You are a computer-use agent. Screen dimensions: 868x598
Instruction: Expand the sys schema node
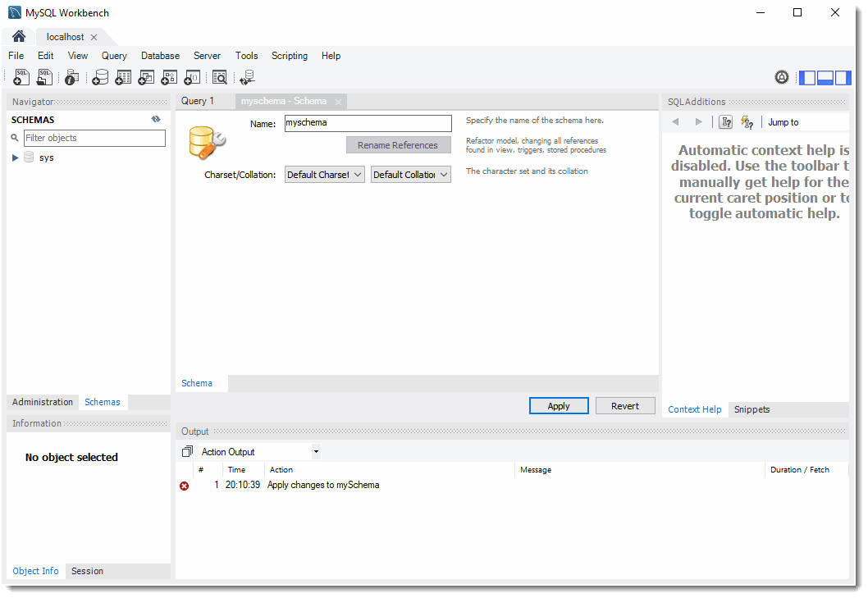[15, 157]
